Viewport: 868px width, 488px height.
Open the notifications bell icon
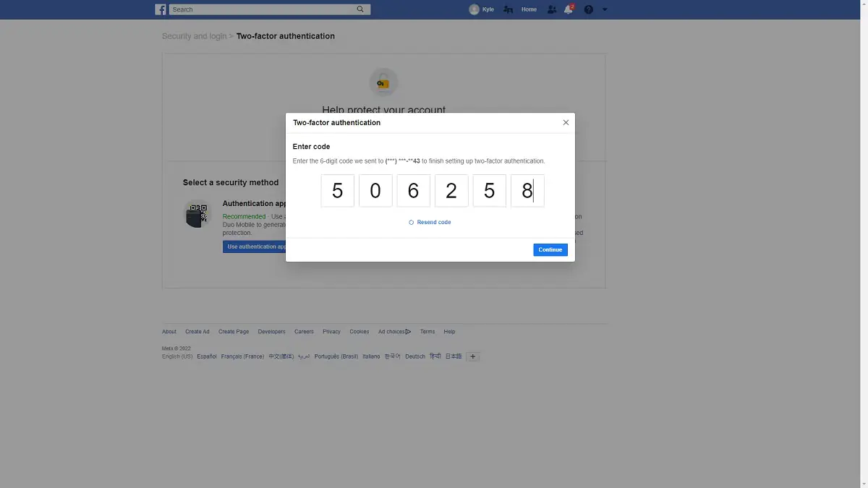(569, 9)
